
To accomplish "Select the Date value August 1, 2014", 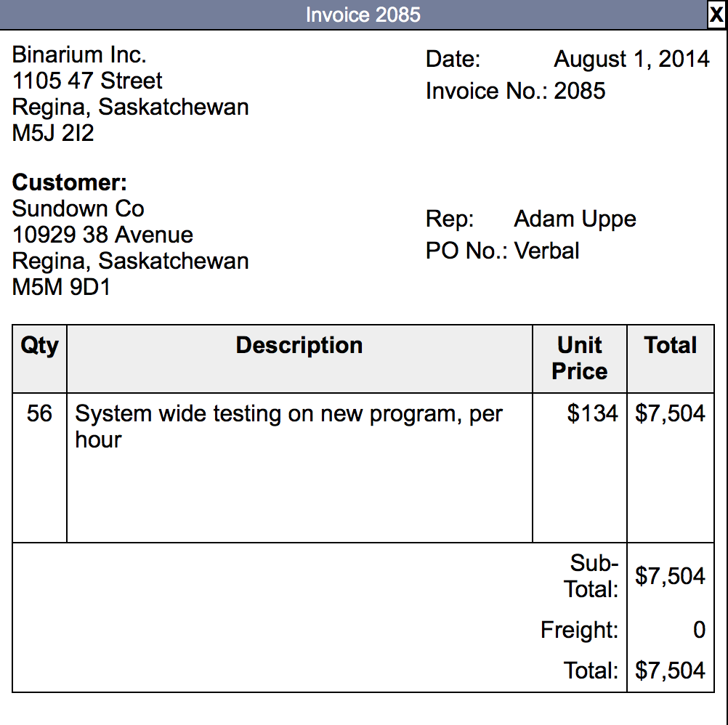I will pos(631,58).
